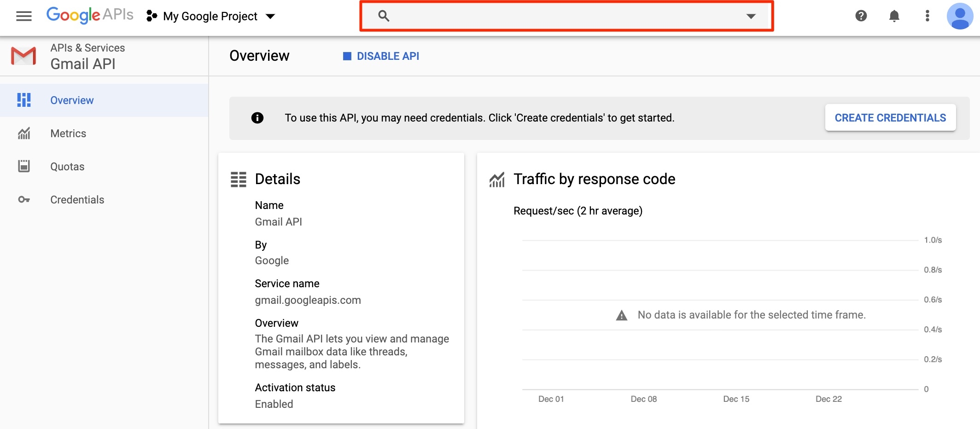Click the Gmail envelope logo
The image size is (980, 429).
point(23,56)
